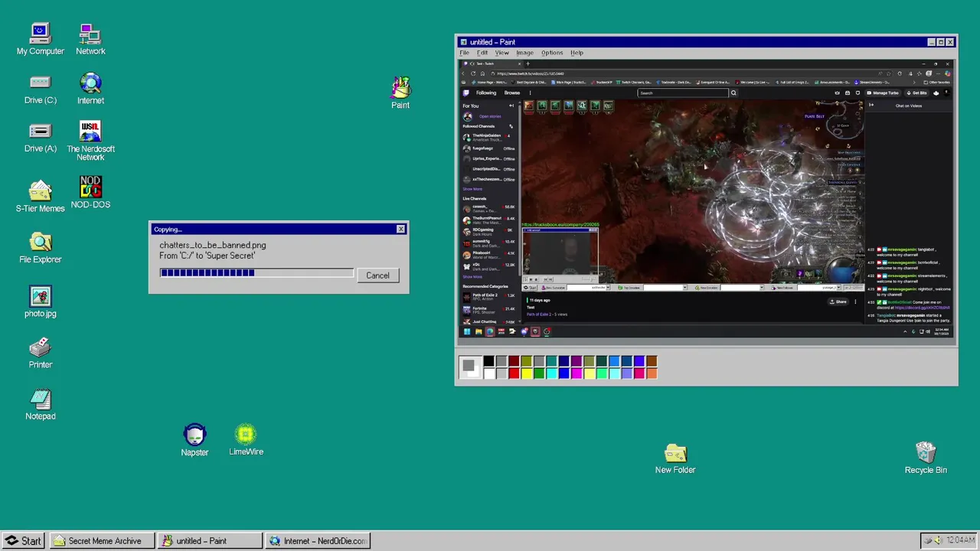Minimize the Paint window
Screen dimensions: 980x551
click(x=932, y=42)
